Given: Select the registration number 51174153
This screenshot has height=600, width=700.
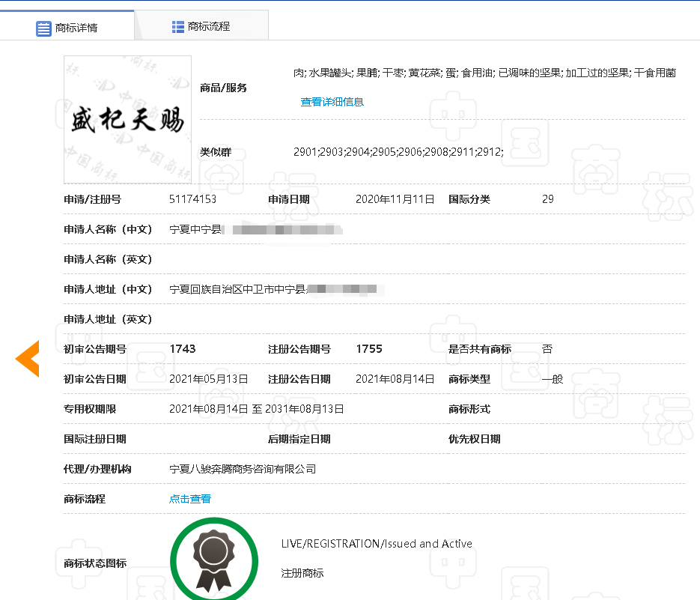Looking at the screenshot, I should point(192,199).
